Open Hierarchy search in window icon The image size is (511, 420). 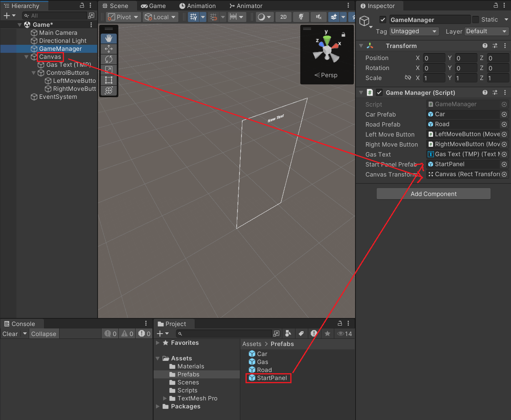(x=91, y=16)
